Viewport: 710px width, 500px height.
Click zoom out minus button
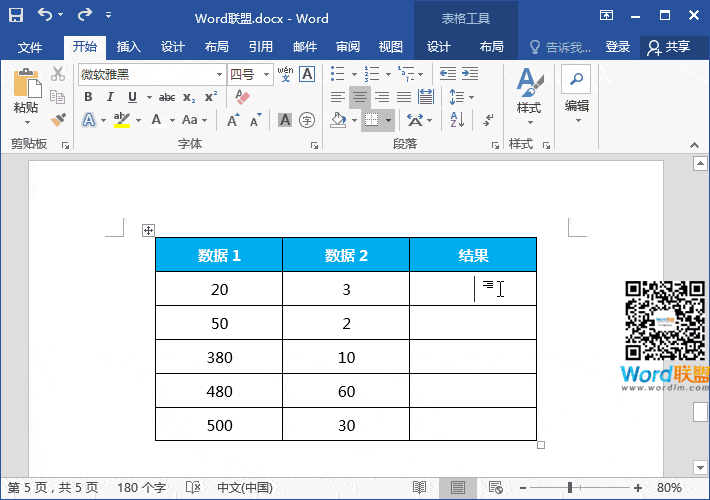[x=523, y=488]
